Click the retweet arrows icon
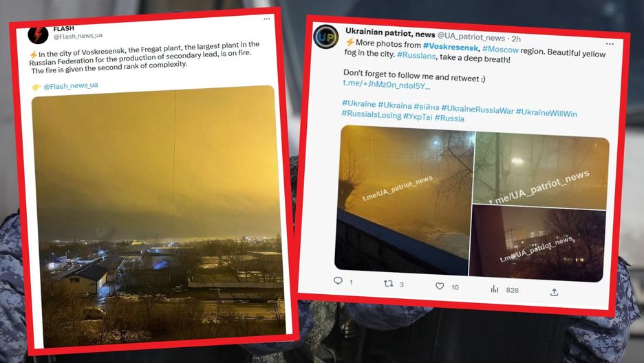Screen dimensions: 644x363 388,283
